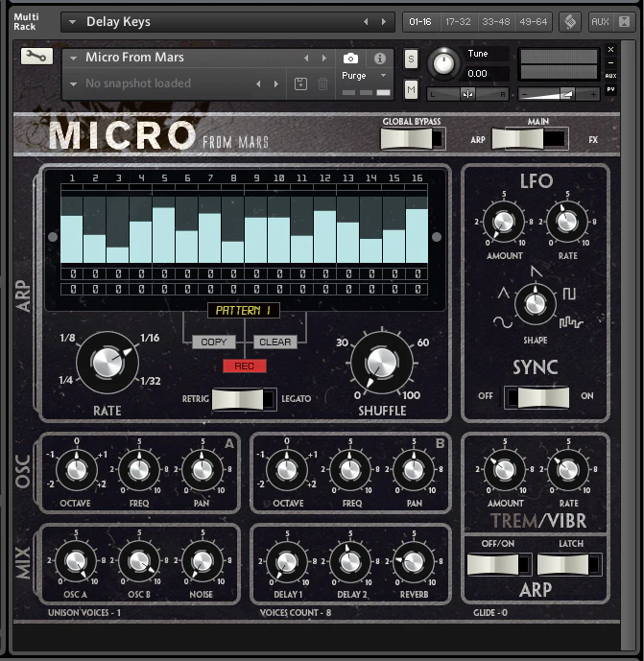The image size is (644, 661).
Task: Click the TREM label in TREM/VIBR
Action: pyautogui.click(x=513, y=522)
